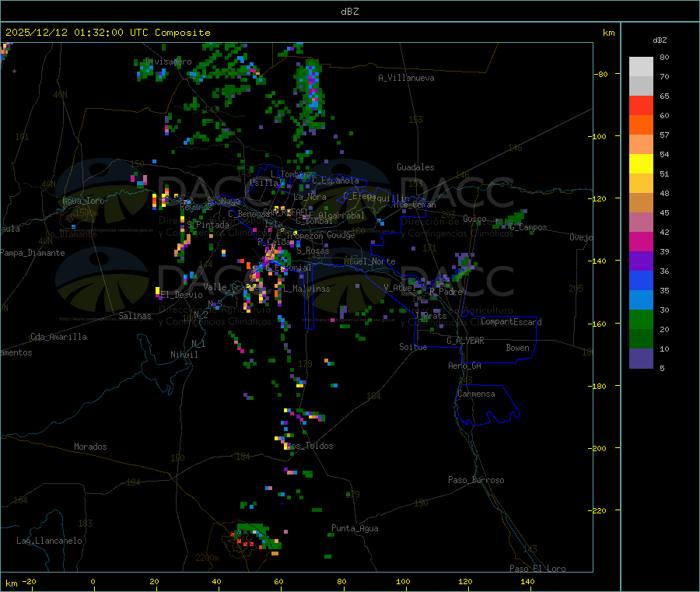The height and width of the screenshot is (592, 700).
Task: Click the C_Española label
Action: (335, 180)
